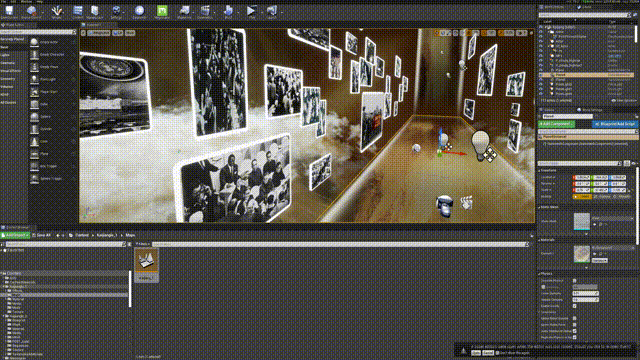Select the Lights category in Place Actors
Image resolution: width=640 pixels, height=360 pixels.
tap(5, 55)
